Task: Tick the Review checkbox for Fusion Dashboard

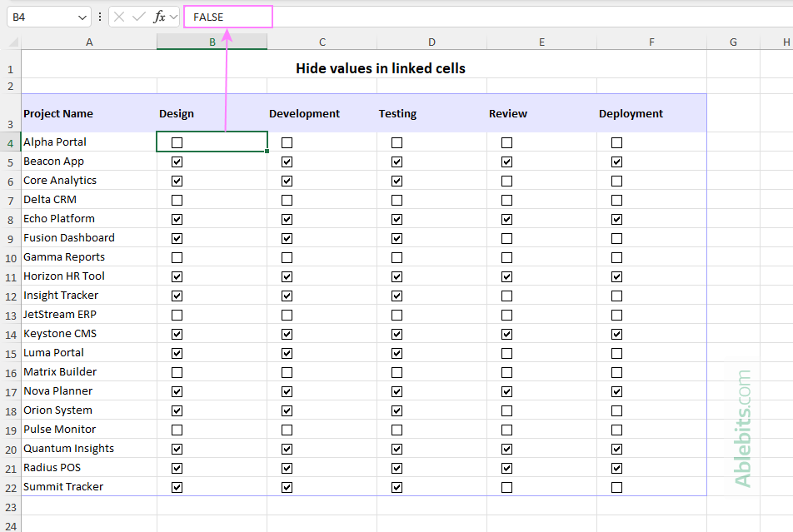Action: click(506, 238)
